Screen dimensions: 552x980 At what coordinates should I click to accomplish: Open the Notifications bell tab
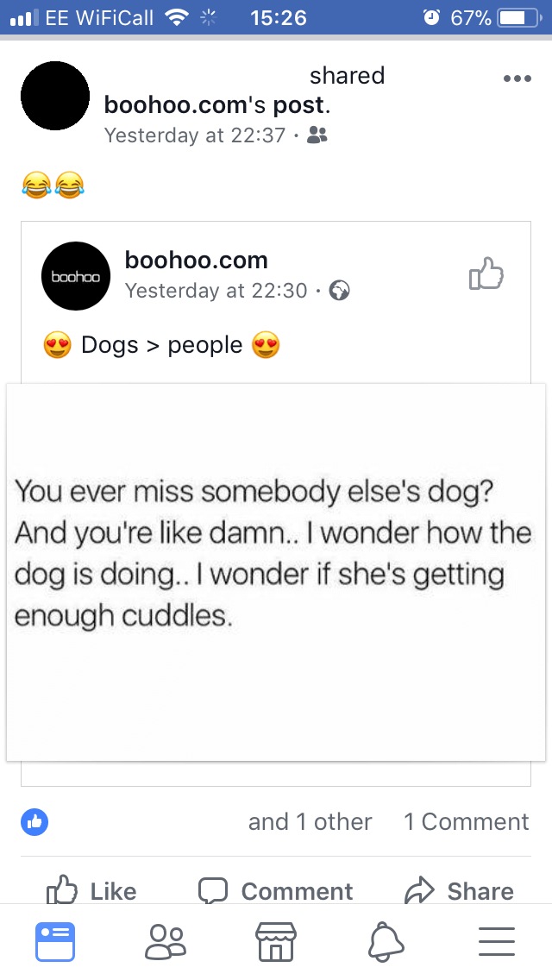pyautogui.click(x=386, y=941)
